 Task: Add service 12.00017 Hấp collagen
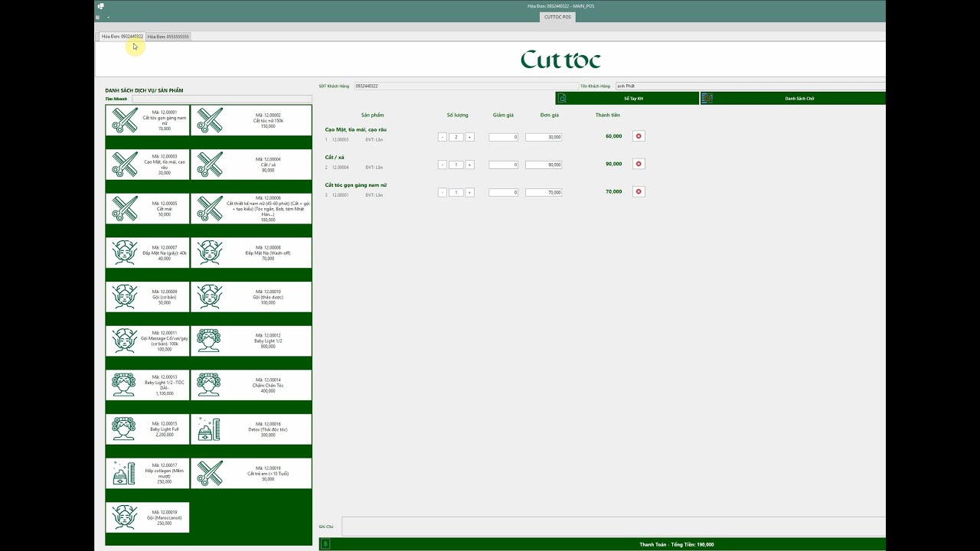pos(147,474)
